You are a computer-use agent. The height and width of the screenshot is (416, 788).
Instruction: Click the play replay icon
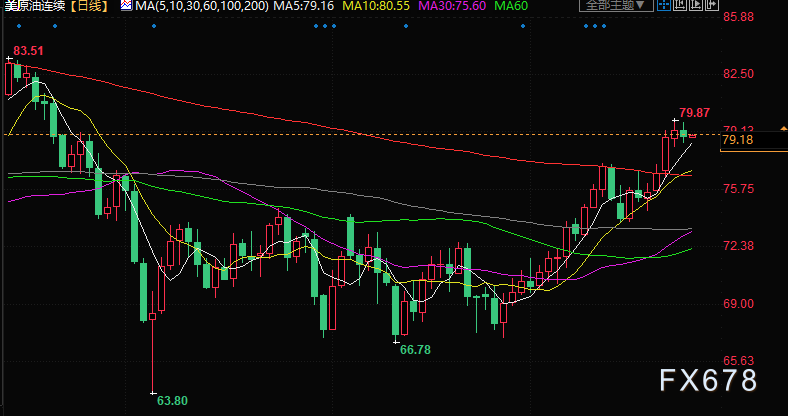tap(696, 5)
